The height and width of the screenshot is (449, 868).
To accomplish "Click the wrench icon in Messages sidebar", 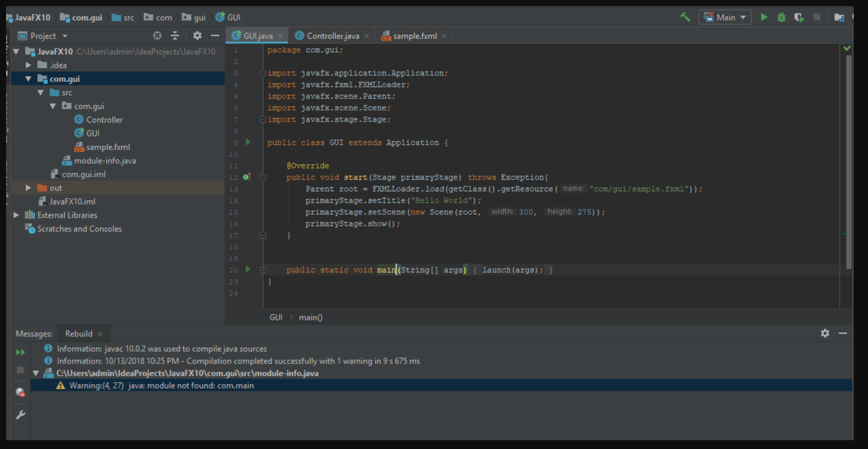I will 20,415.
